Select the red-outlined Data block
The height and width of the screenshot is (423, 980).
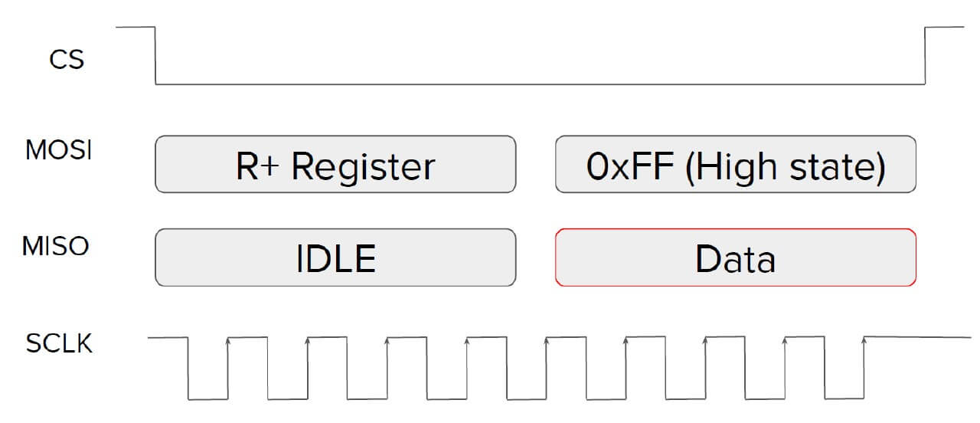[735, 257]
